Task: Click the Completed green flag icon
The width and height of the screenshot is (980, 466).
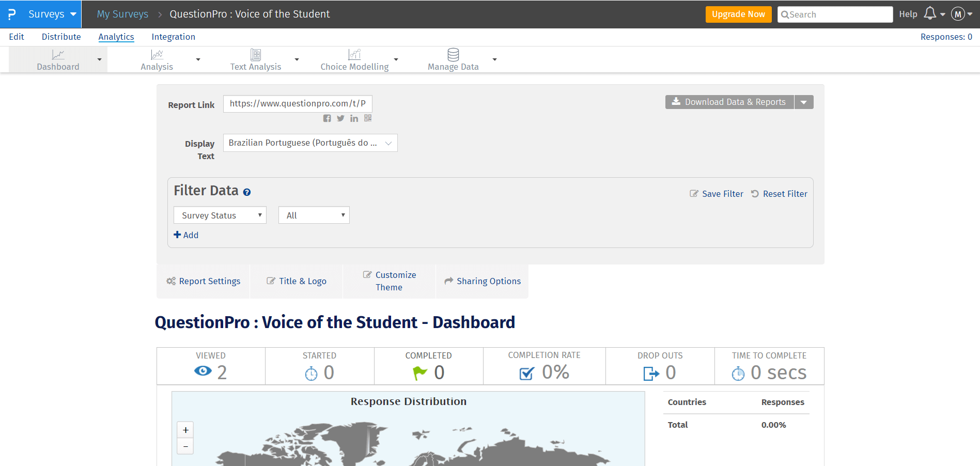Action: [x=420, y=373]
